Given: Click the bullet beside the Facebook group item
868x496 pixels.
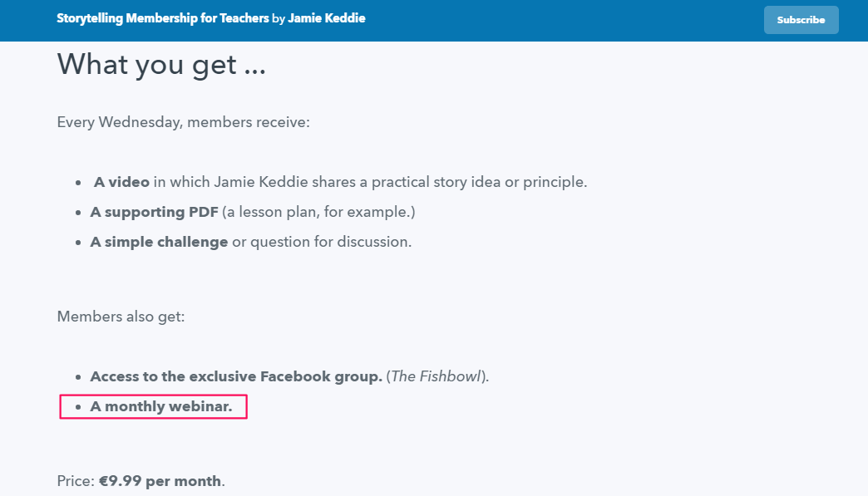Looking at the screenshot, I should point(78,377).
